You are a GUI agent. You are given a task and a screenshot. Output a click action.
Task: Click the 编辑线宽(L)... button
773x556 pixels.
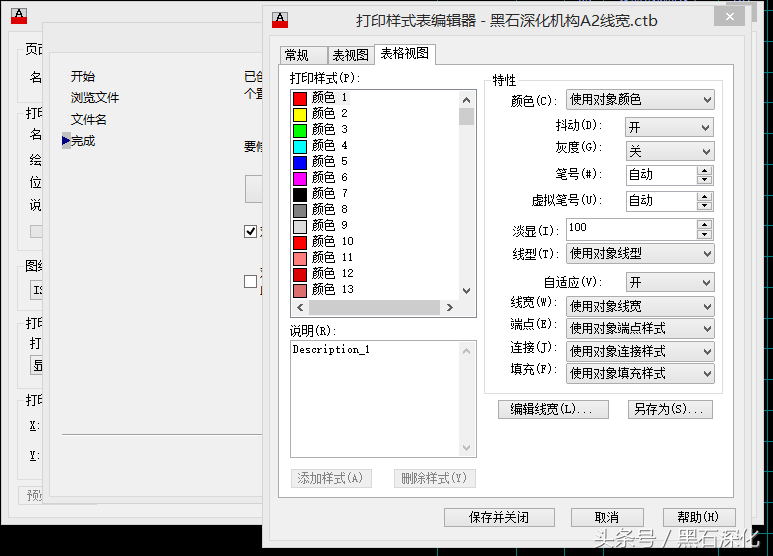(553, 409)
